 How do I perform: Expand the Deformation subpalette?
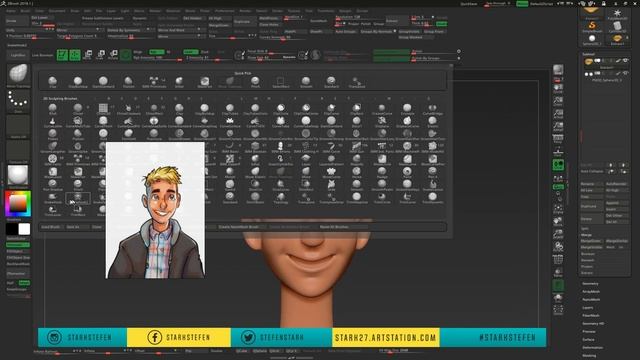pyautogui.click(x=593, y=348)
